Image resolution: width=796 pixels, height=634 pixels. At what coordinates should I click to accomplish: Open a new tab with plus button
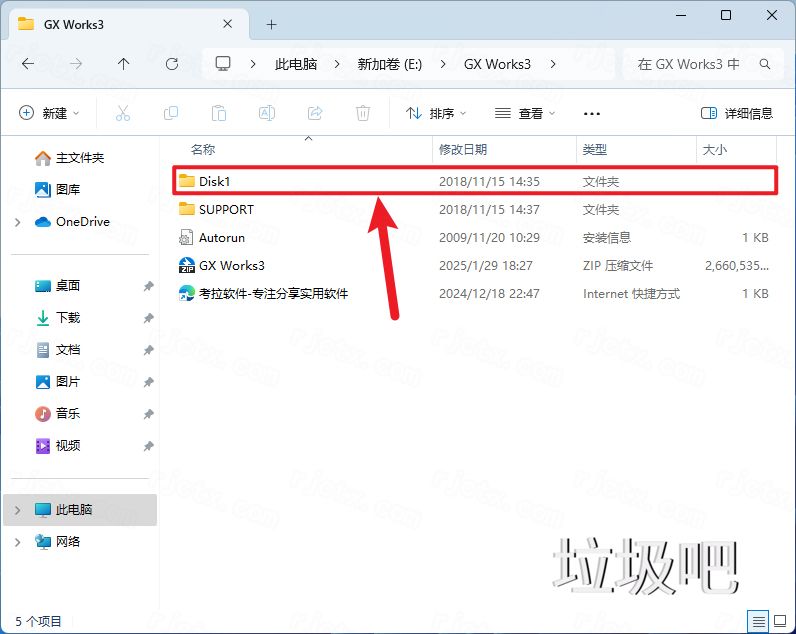pyautogui.click(x=272, y=24)
